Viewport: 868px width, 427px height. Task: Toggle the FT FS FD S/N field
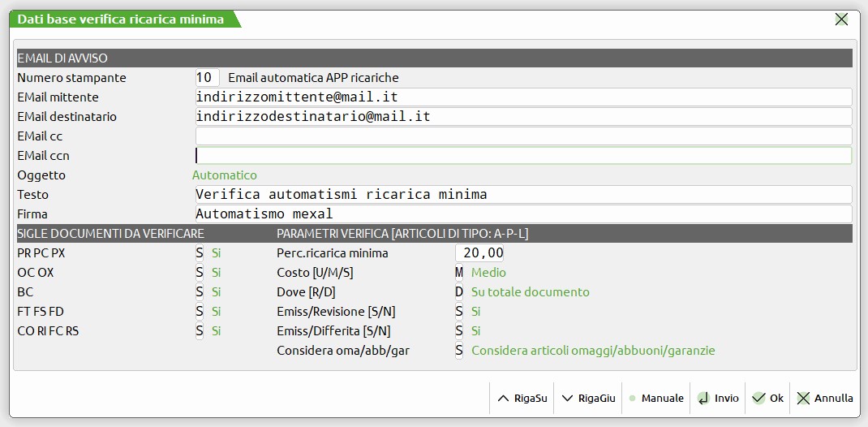(200, 312)
